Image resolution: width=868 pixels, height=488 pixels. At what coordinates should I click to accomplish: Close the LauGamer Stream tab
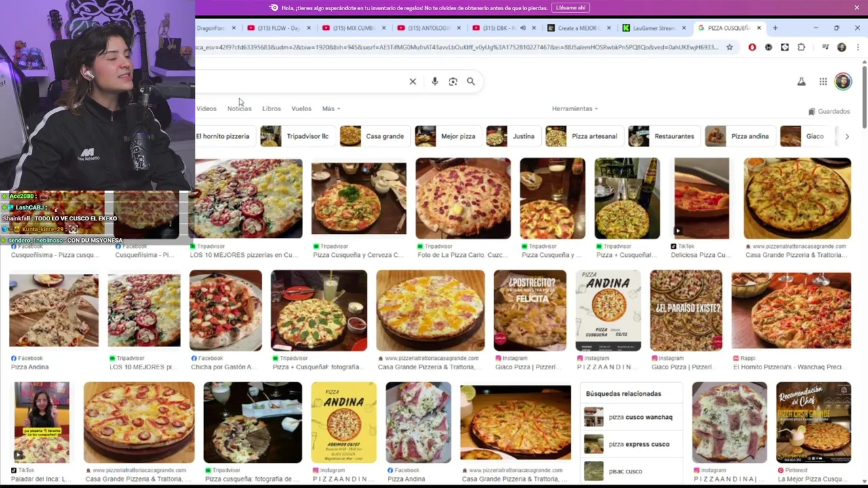[684, 28]
